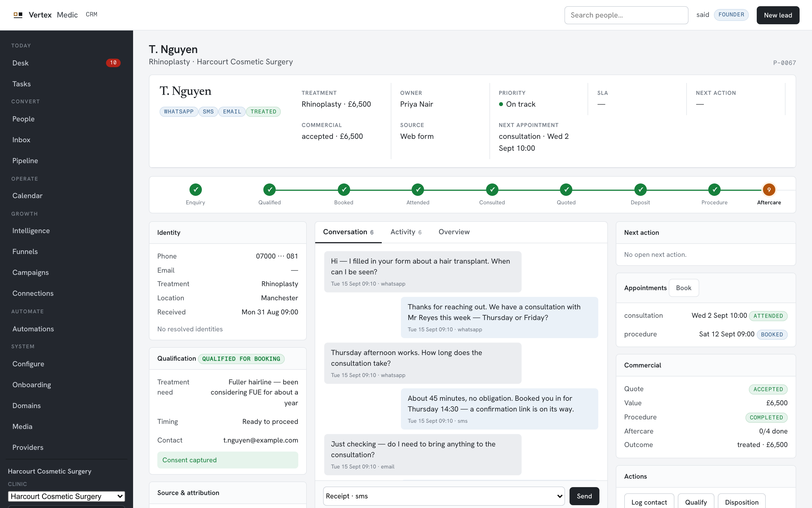Open Configure in the sidebar
This screenshot has height=508, width=812.
67,364
